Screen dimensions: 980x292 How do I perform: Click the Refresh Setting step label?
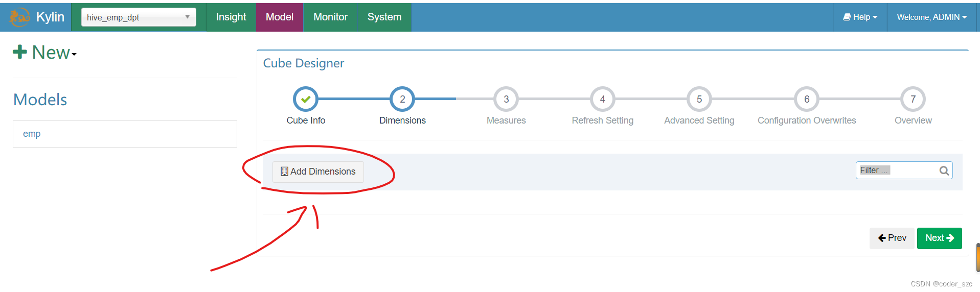(603, 120)
